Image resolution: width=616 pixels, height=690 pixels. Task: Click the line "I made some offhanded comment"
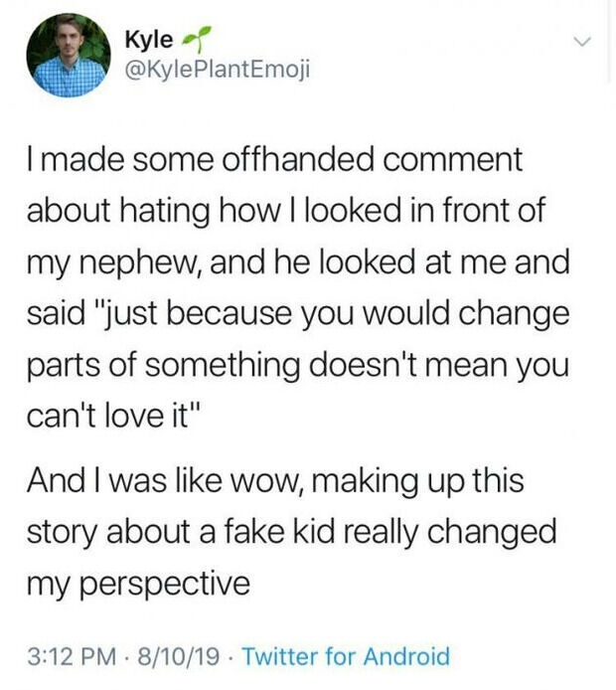click(275, 159)
